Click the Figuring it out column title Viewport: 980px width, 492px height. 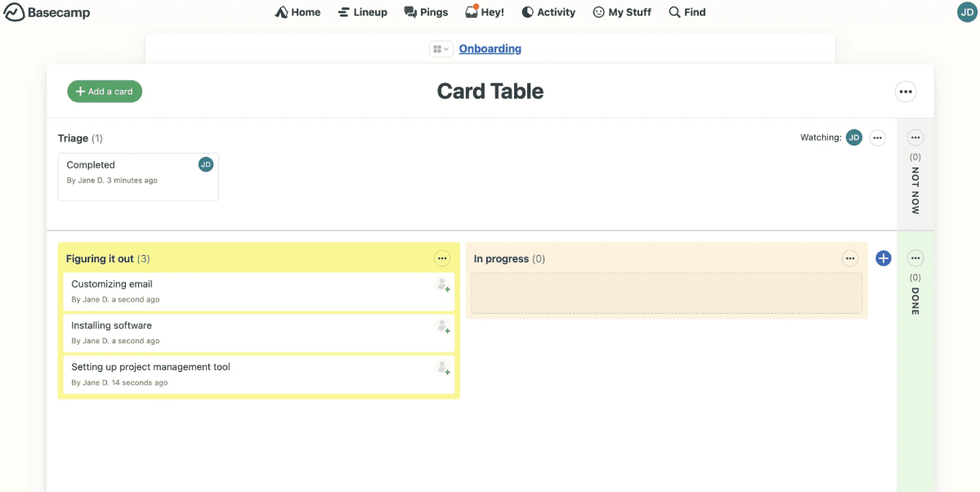[x=100, y=259]
